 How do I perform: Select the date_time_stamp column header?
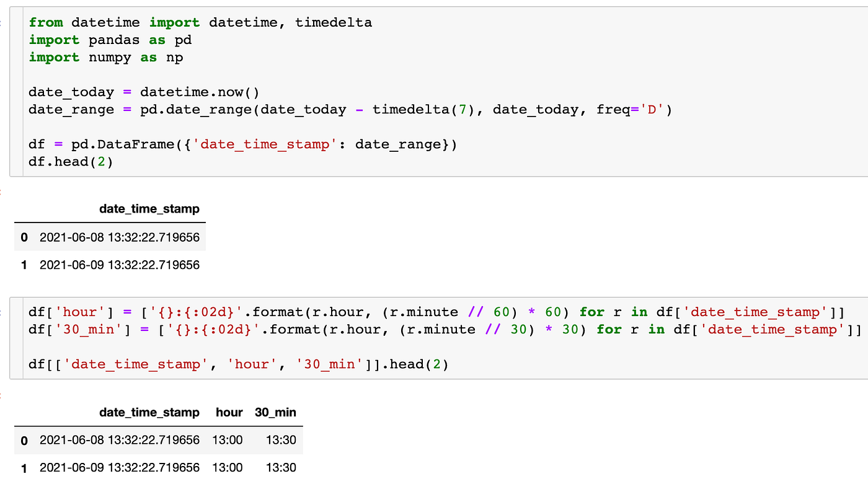click(149, 209)
